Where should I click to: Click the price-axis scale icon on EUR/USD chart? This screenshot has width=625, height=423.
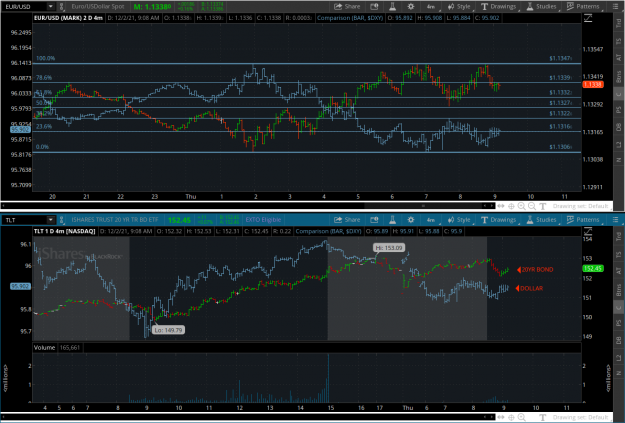pos(588,18)
